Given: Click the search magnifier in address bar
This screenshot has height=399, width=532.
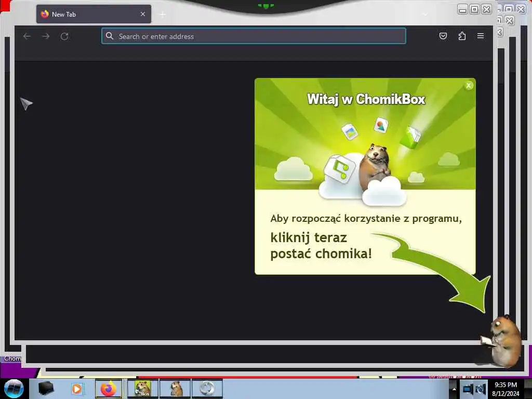Looking at the screenshot, I should click(x=109, y=36).
